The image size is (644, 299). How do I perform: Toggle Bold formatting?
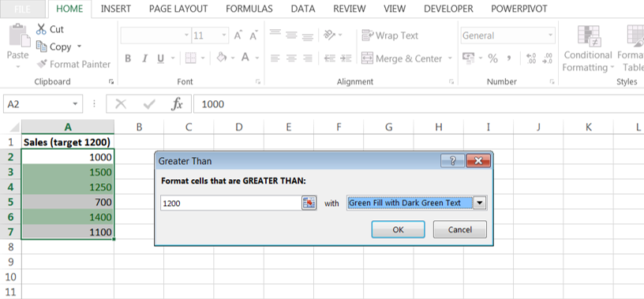click(128, 58)
